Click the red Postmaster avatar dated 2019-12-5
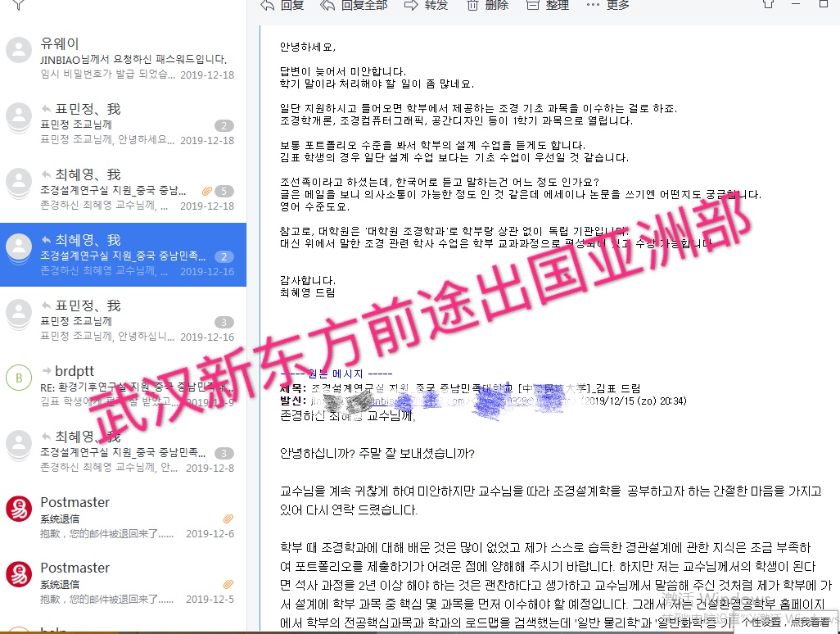The height and width of the screenshot is (634, 840). pos(19,574)
